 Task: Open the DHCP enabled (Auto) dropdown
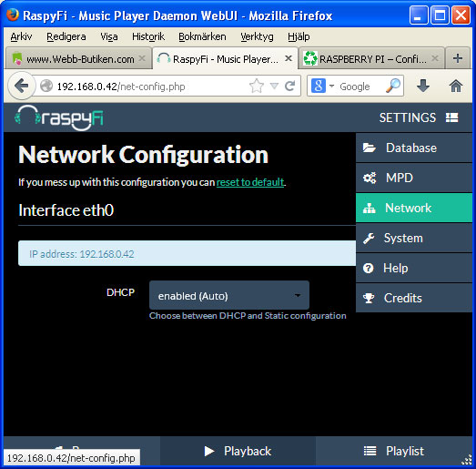[x=229, y=295]
